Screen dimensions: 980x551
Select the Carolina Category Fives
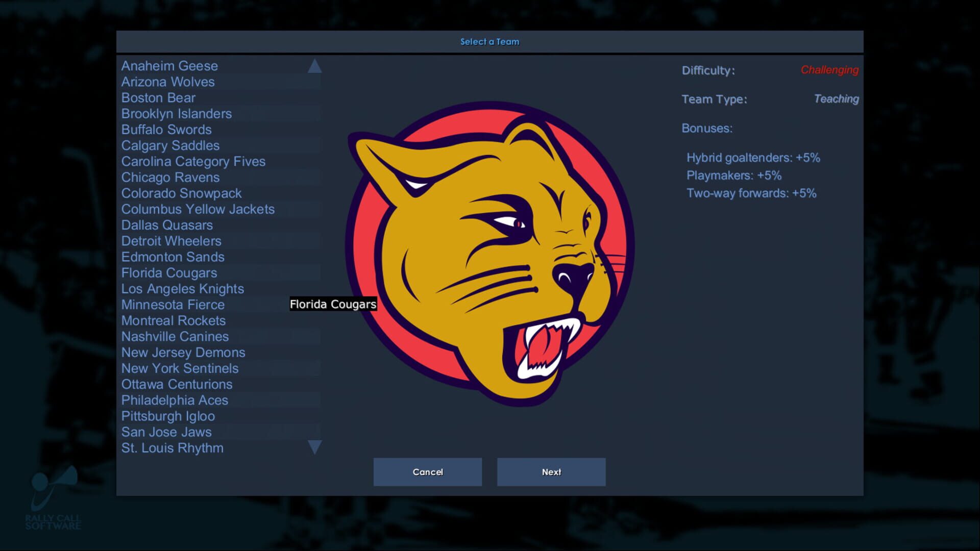click(x=193, y=161)
